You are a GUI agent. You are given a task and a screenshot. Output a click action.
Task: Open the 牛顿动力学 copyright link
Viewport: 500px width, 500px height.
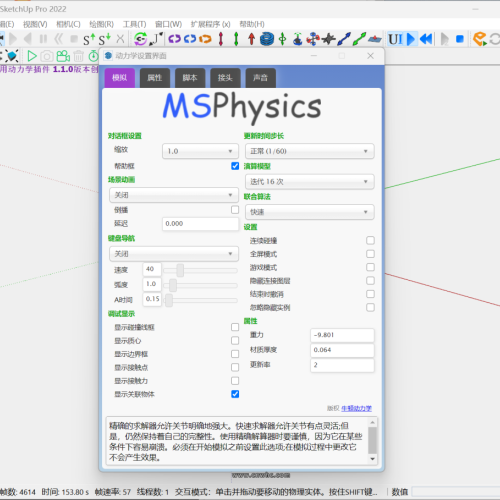pyautogui.click(x=356, y=408)
